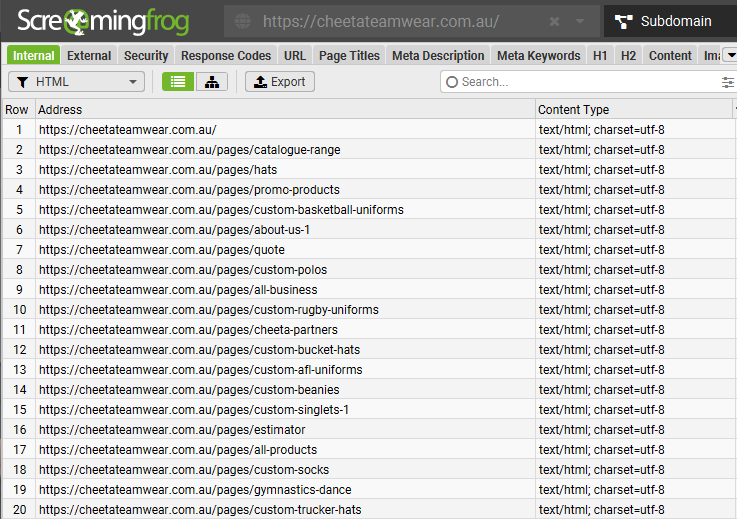Select the promo-products address row
The width and height of the screenshot is (737, 519).
(x=285, y=189)
